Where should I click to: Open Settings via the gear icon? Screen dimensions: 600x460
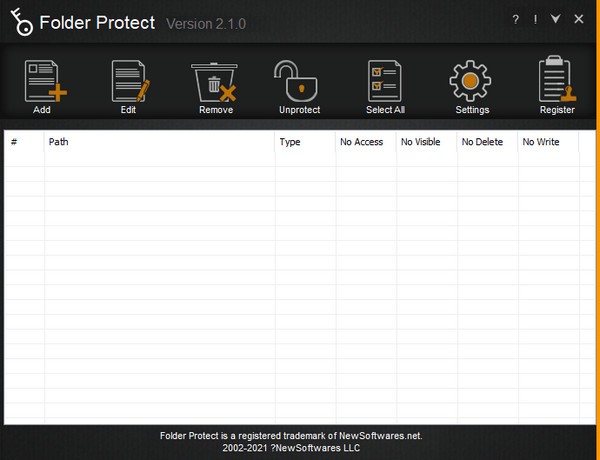(x=470, y=81)
